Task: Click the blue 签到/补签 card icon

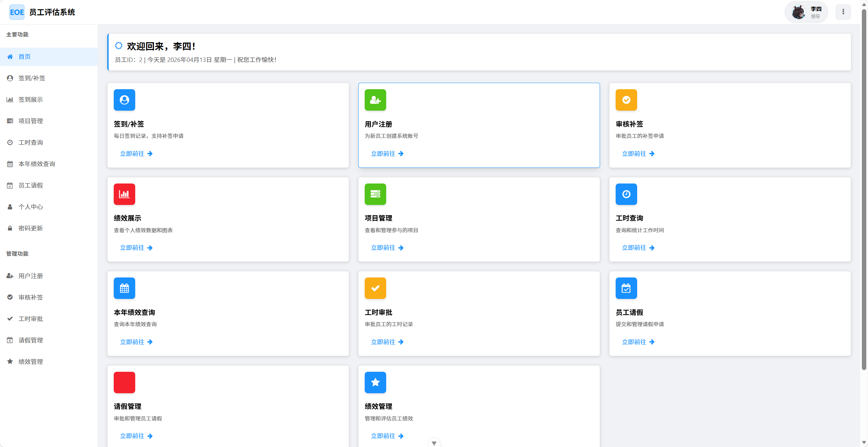Action: tap(124, 100)
